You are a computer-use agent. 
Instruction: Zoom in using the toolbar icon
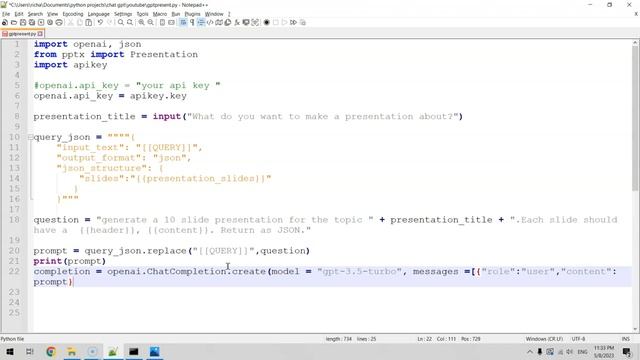click(x=141, y=22)
